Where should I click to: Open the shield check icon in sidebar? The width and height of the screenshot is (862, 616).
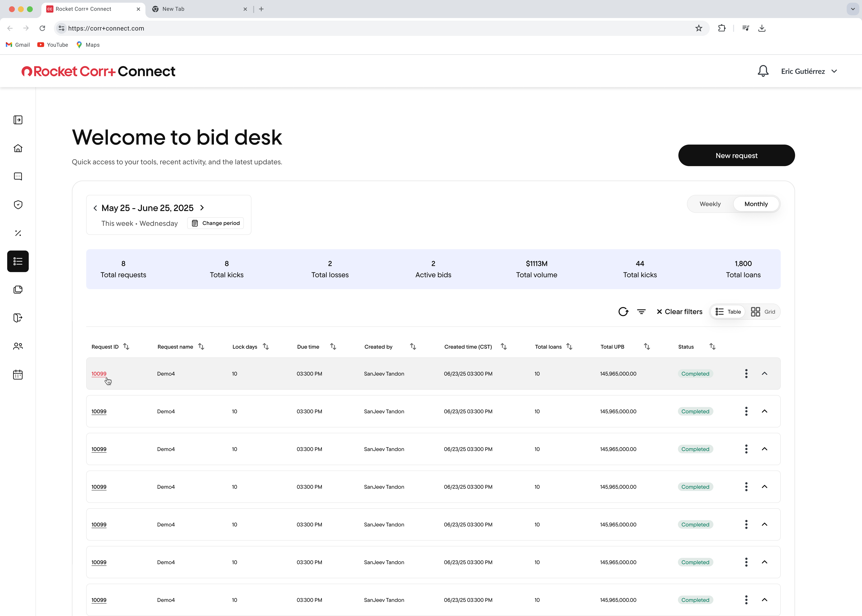(18, 205)
